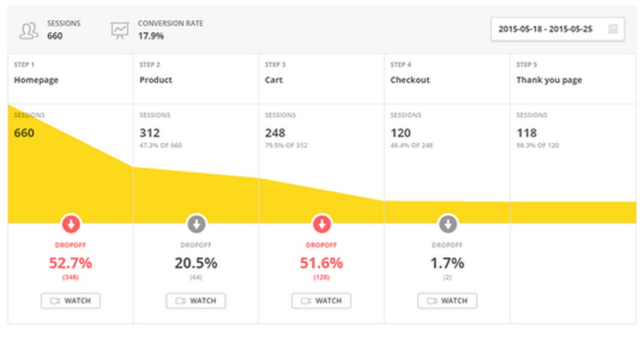Click the (128) dropoff count
Screen dimensions: 644x343
[321, 277]
